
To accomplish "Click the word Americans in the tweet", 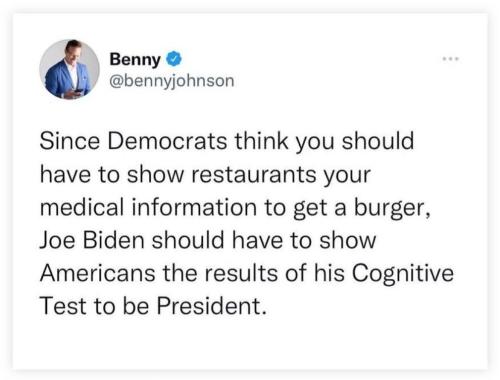I will coord(98,273).
